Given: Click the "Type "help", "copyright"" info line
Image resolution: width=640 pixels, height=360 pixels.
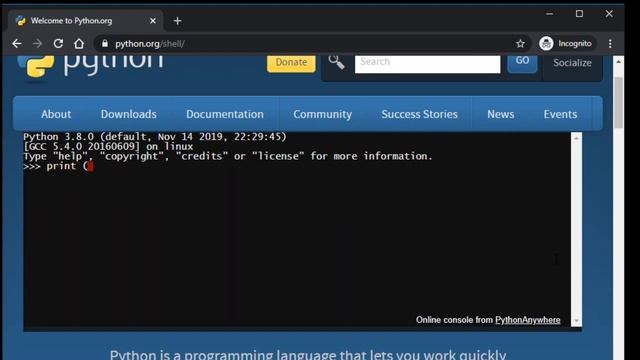Looking at the screenshot, I should (x=227, y=156).
